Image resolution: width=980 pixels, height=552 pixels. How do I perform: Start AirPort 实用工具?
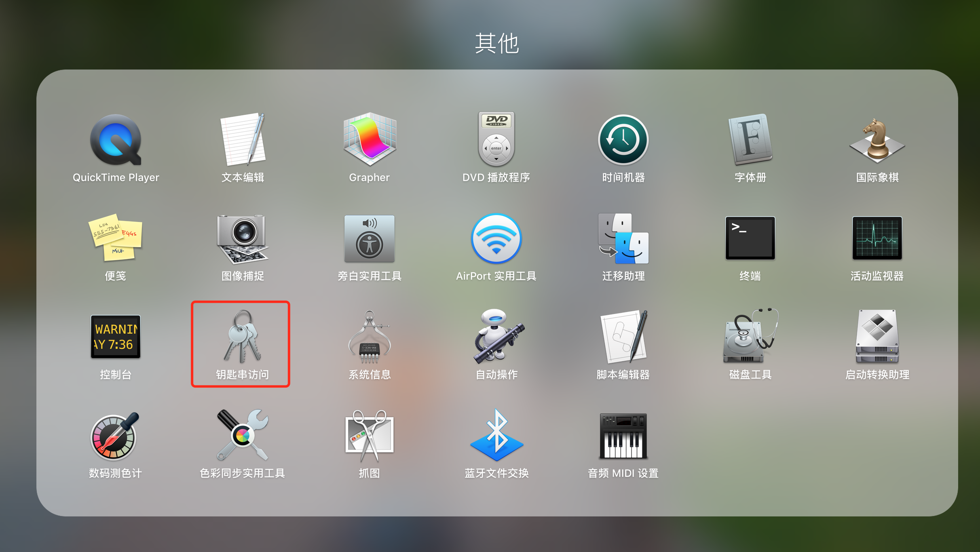click(496, 239)
